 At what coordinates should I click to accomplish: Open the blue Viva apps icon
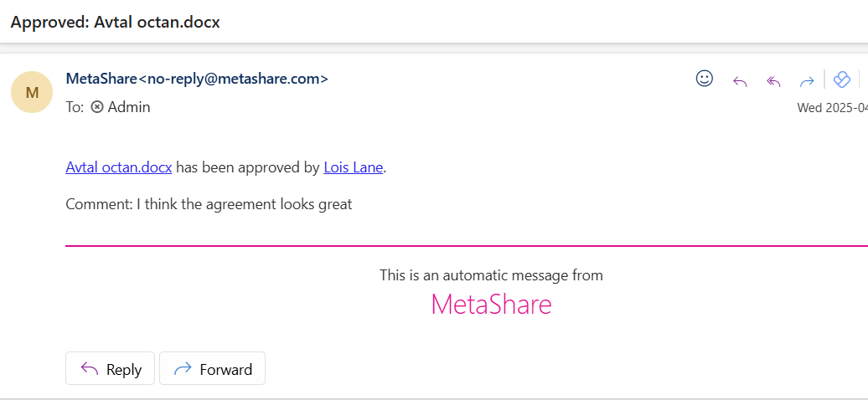pos(842,79)
